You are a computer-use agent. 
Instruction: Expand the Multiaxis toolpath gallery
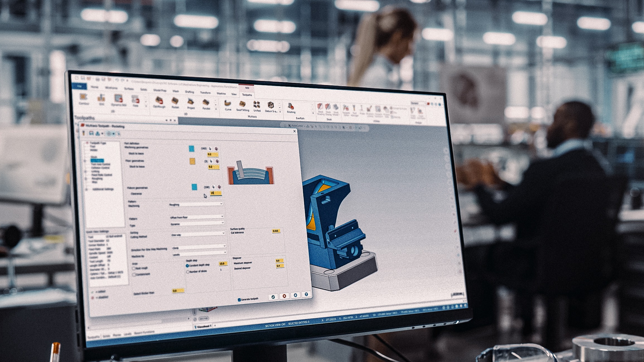click(x=280, y=112)
